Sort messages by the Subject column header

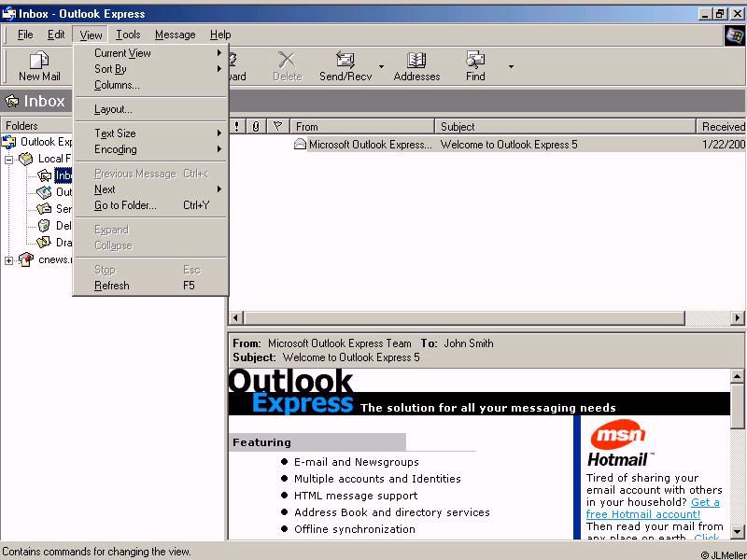565,126
